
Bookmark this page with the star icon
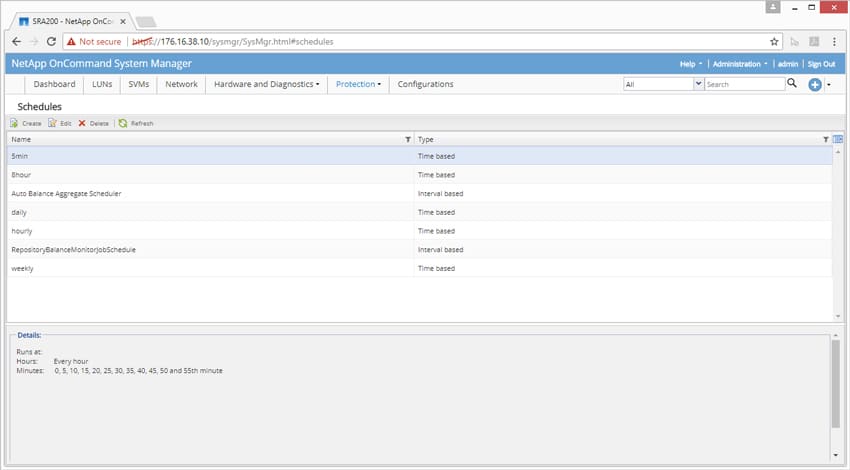coord(774,42)
